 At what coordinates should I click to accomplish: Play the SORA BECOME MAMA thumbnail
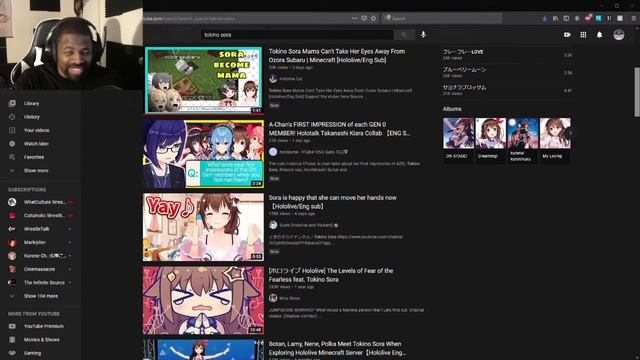204,80
